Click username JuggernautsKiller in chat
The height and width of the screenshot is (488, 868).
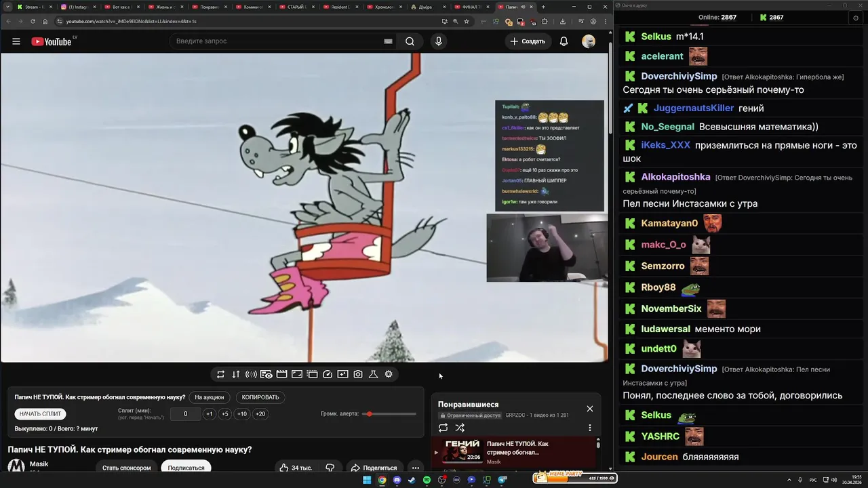(x=694, y=108)
